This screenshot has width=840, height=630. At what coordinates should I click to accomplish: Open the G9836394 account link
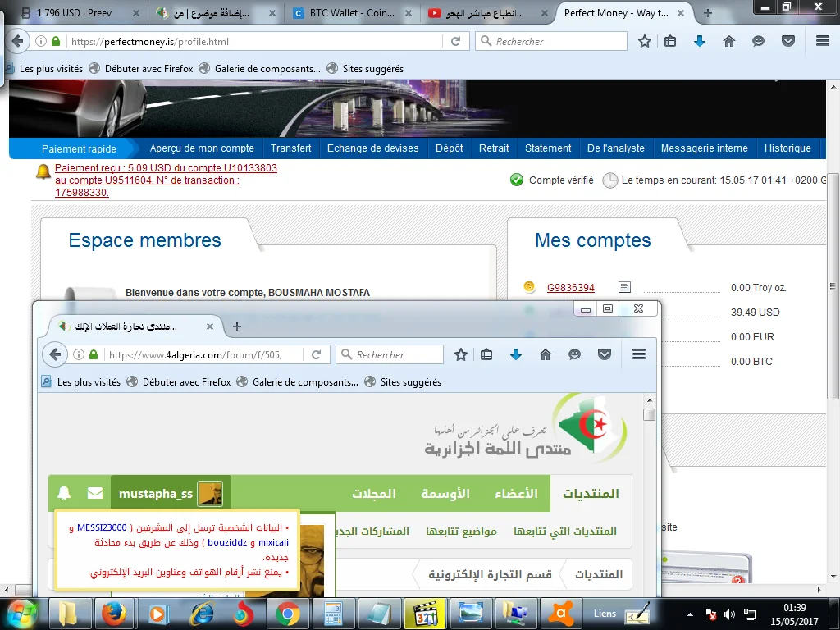coord(570,288)
